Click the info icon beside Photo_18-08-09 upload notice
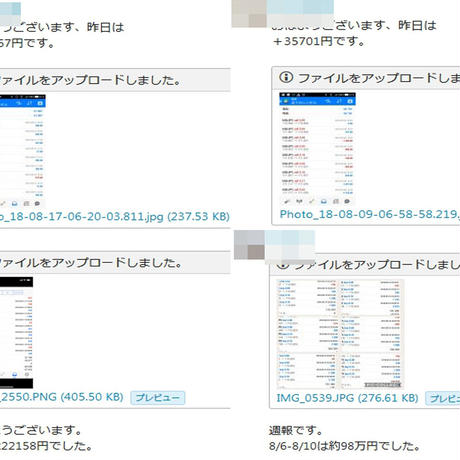The width and height of the screenshot is (460, 460). pyautogui.click(x=286, y=78)
